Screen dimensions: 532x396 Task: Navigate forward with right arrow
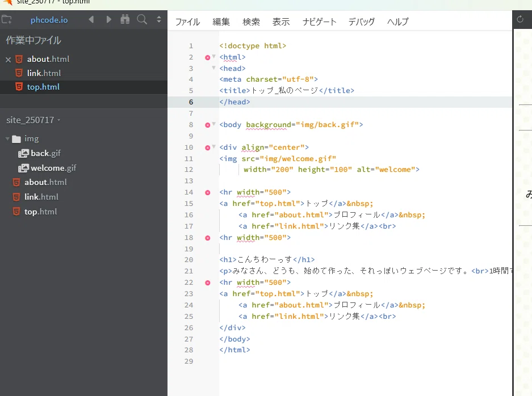point(108,19)
